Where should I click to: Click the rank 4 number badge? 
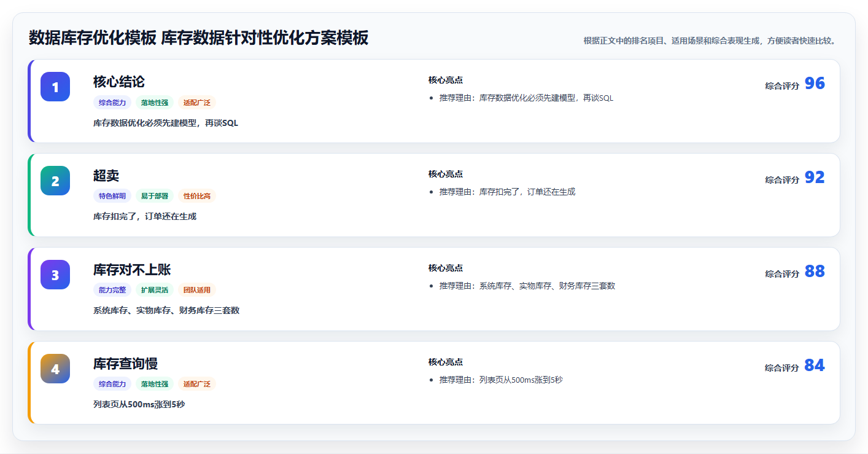55,369
